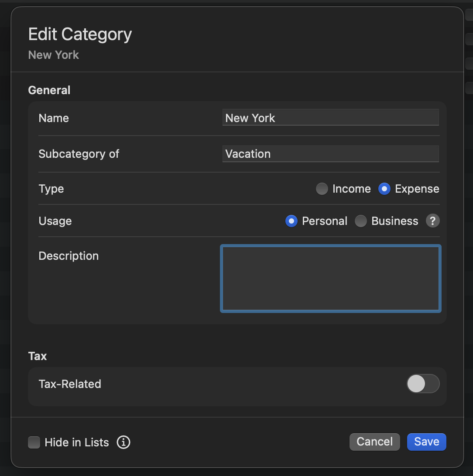Click the Name text field
Viewport: 473px width, 476px height.
pos(330,118)
